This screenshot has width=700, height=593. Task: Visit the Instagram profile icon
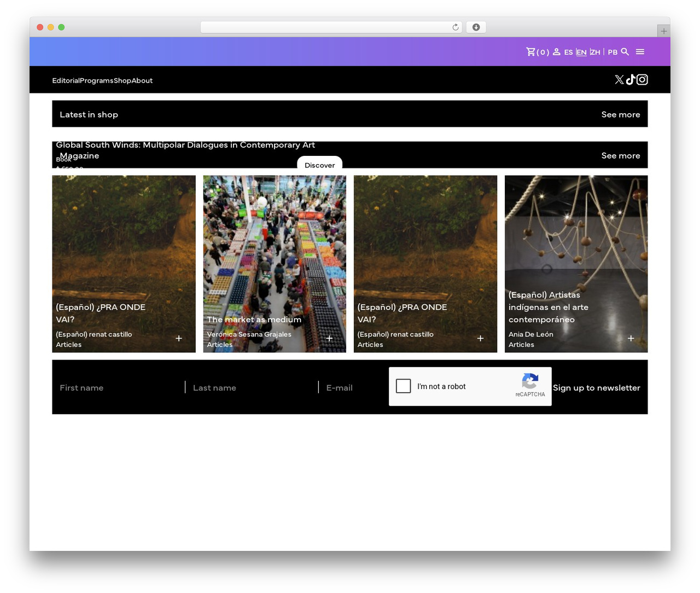click(x=642, y=80)
